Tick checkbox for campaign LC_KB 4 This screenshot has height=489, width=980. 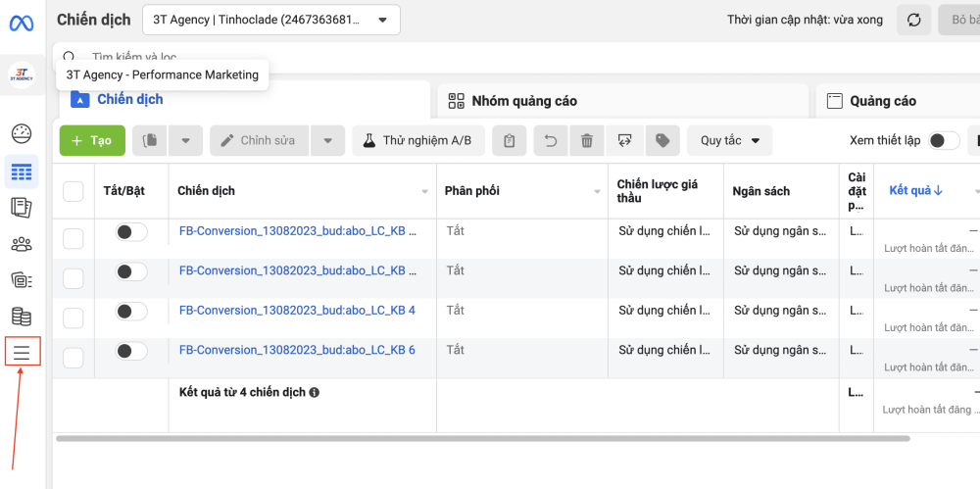73,318
